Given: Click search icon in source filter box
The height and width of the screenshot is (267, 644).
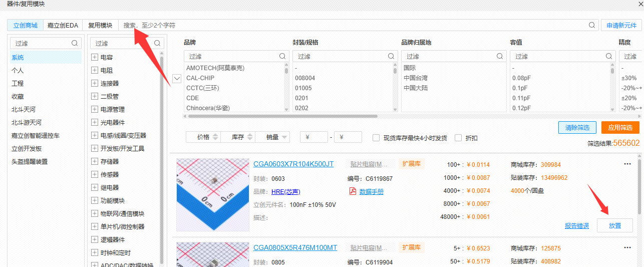Looking at the screenshot, I should (x=75, y=44).
